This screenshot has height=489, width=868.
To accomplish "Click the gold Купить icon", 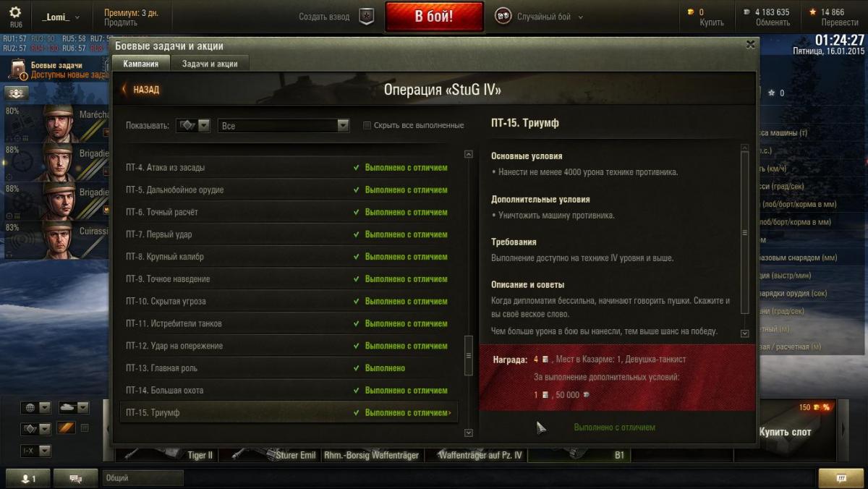I will click(x=700, y=17).
